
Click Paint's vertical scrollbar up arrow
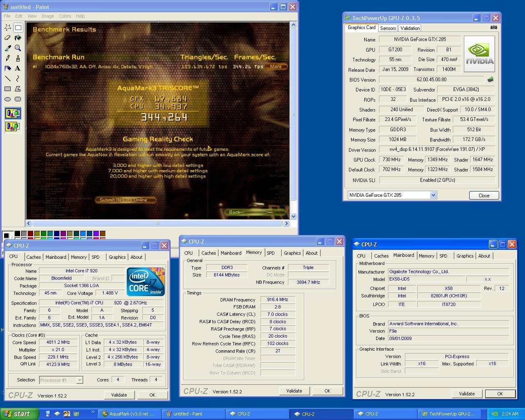point(293,25)
